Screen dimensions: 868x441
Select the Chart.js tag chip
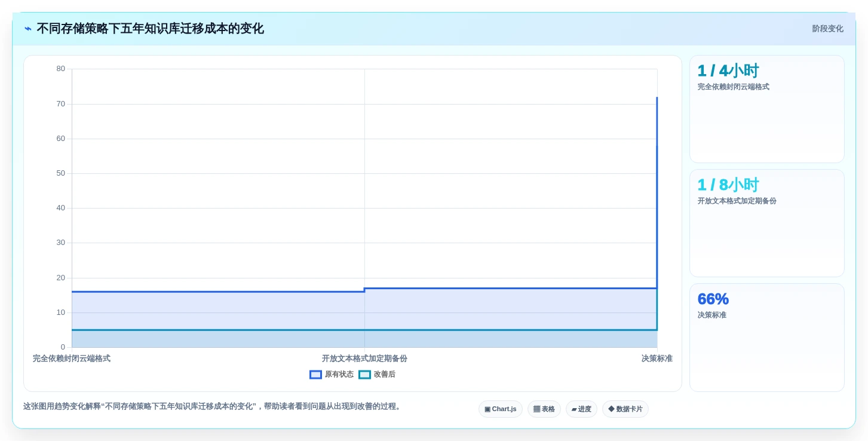tap(501, 409)
